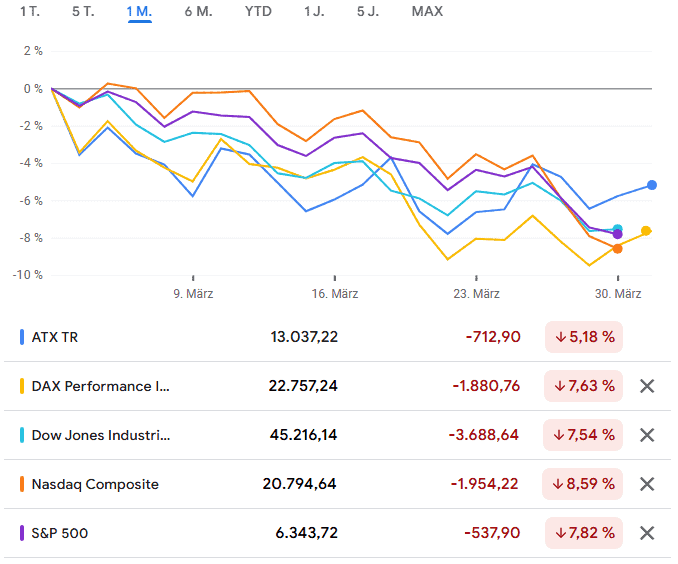The width and height of the screenshot is (678, 564).
Task: Remove Nasdaq Composite with X icon
Action: [647, 484]
